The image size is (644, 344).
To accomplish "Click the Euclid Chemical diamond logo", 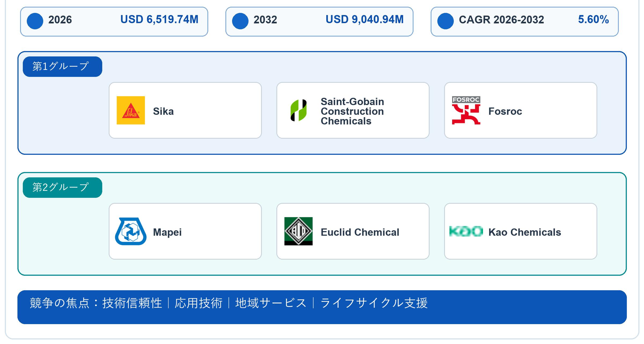I will [x=298, y=231].
